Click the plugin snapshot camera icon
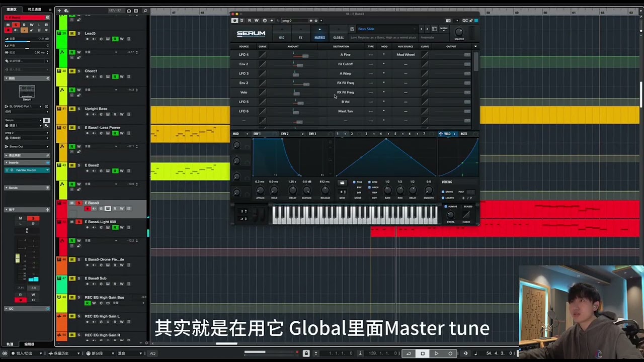Image resolution: width=644 pixels, height=362 pixels. pyautogui.click(x=448, y=21)
